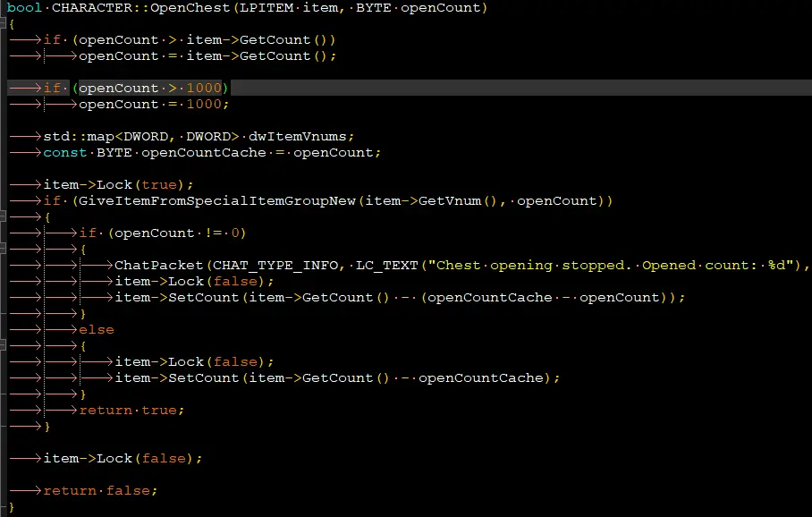Click the 'return false;' statement
This screenshot has width=812, height=517.
click(100, 490)
